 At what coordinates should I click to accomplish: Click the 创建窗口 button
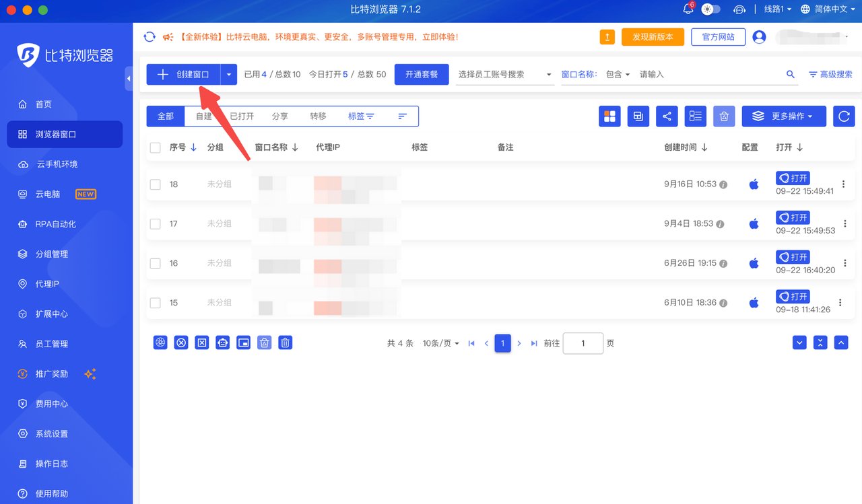tap(184, 75)
